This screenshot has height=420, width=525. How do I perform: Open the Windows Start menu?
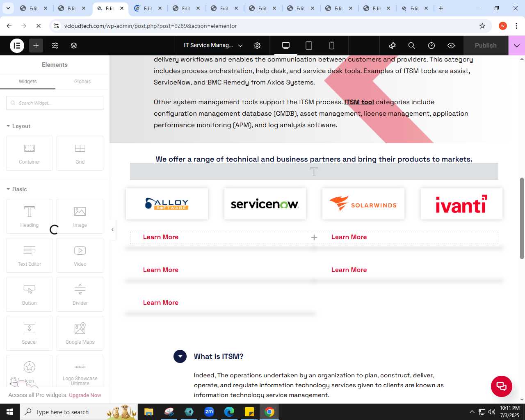point(10,412)
